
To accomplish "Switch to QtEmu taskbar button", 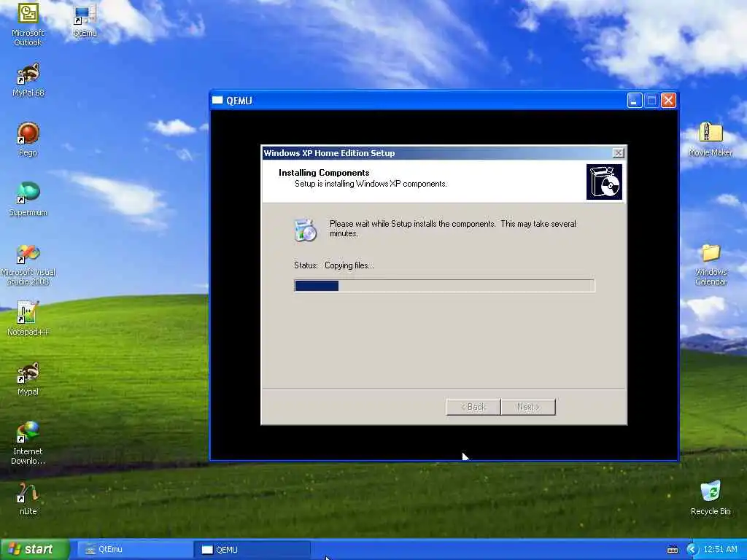I will (135, 550).
